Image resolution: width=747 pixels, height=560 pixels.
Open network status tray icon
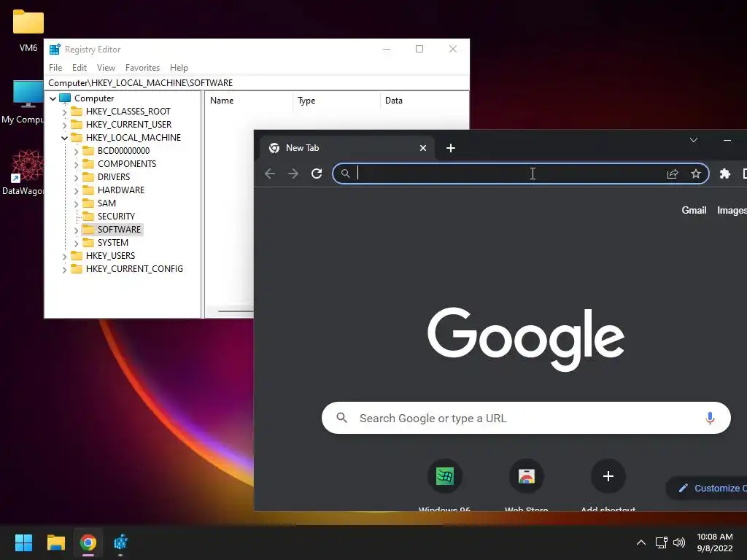[x=661, y=542]
